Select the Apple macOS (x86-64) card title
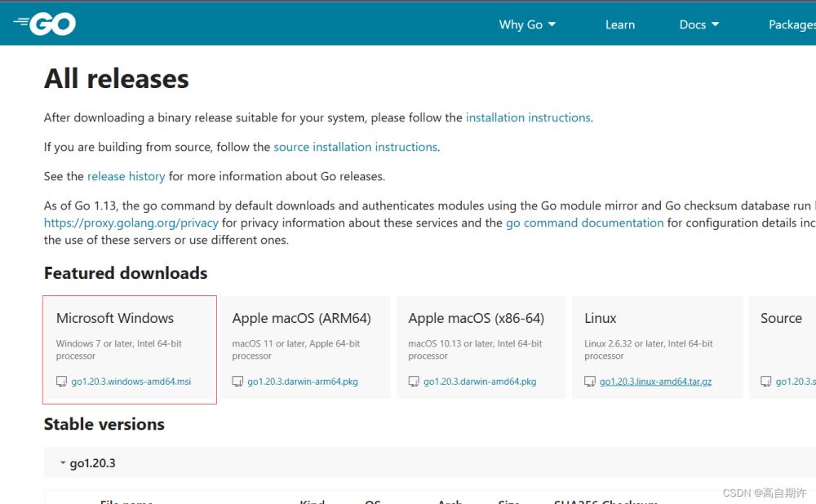Screen dimensions: 816x504 [x=477, y=318]
